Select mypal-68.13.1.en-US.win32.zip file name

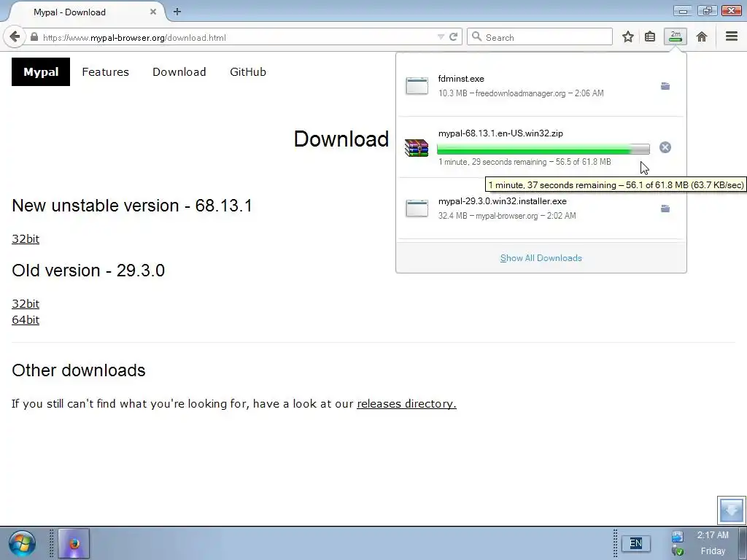500,133
